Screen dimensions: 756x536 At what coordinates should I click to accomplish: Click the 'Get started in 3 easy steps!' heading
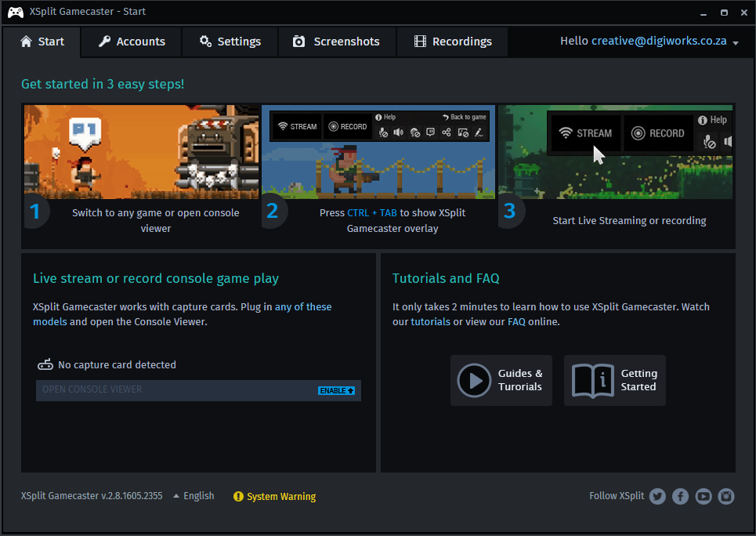[x=103, y=84]
